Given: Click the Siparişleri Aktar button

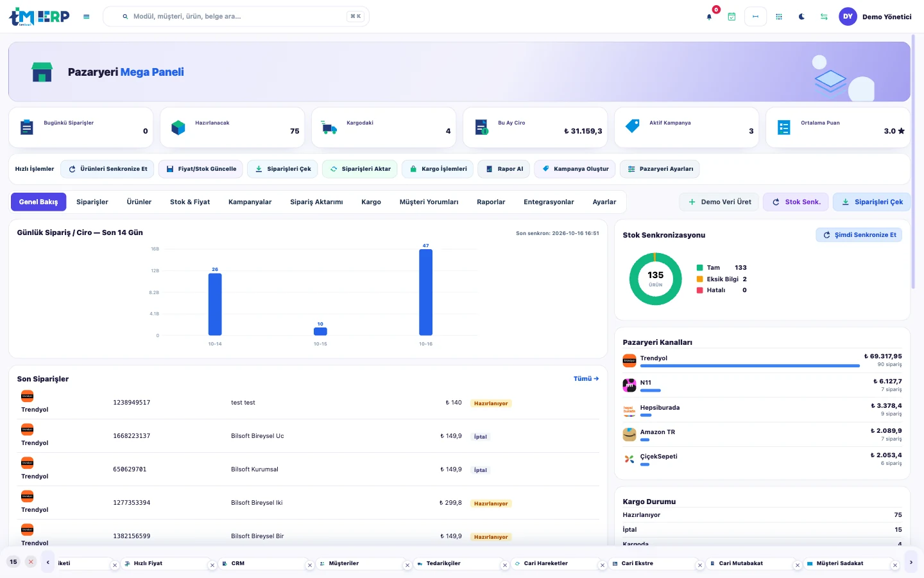Looking at the screenshot, I should 360,169.
